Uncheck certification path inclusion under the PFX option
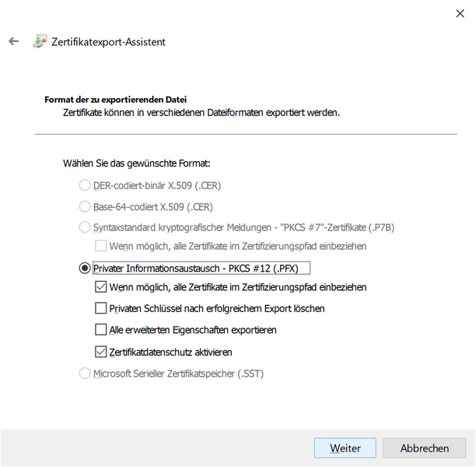This screenshot has height=467, width=476. click(x=100, y=287)
